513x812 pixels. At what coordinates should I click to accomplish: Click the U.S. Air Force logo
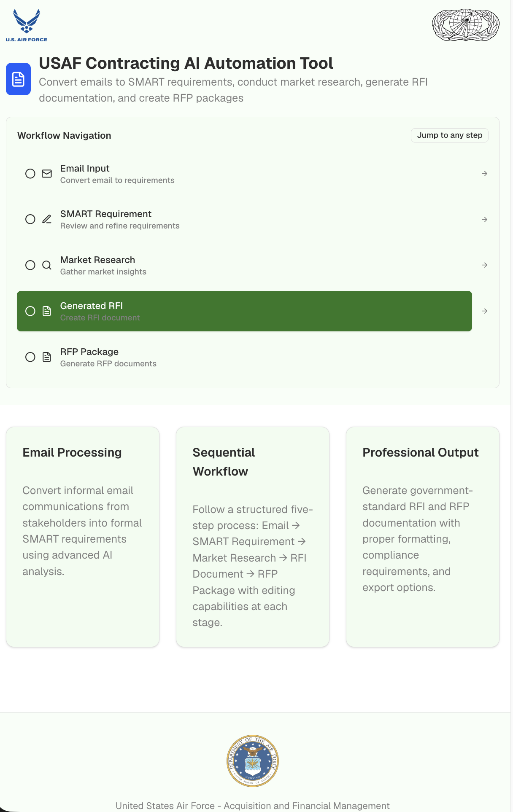[27, 25]
